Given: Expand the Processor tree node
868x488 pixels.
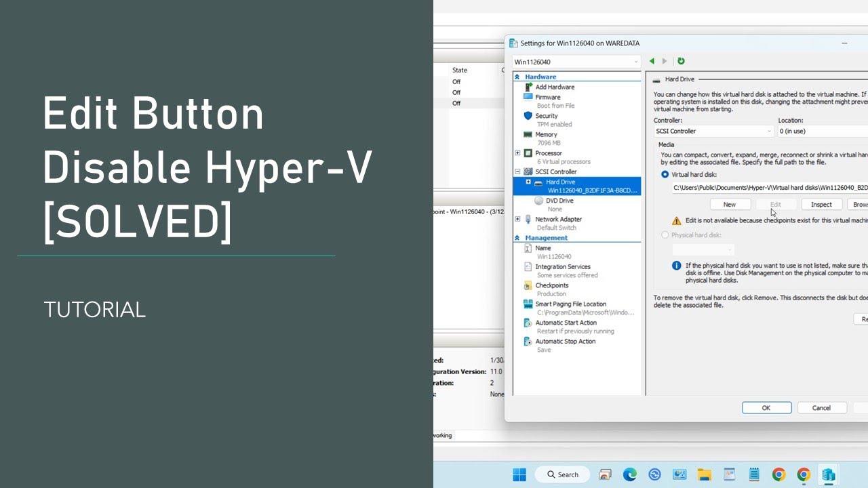Looking at the screenshot, I should [x=517, y=153].
